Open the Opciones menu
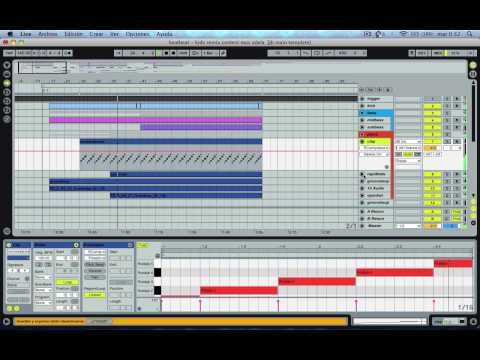 click(137, 34)
